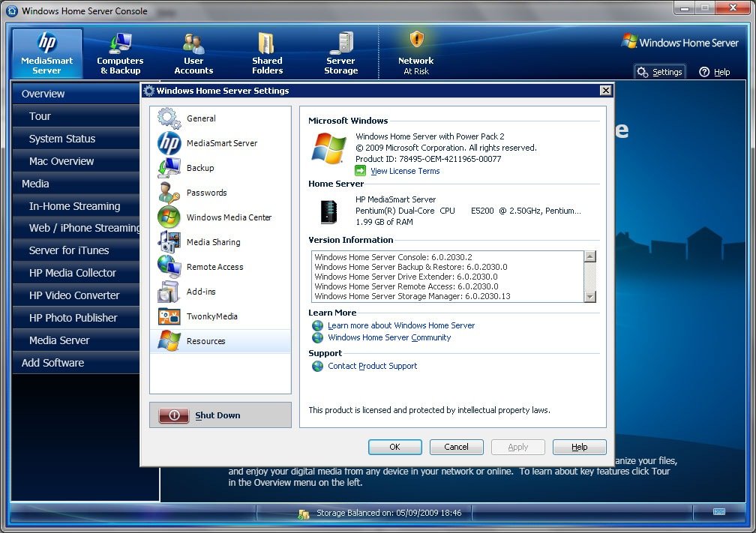Click the Apply button in settings dialog
The height and width of the screenshot is (533, 756).
click(x=517, y=447)
